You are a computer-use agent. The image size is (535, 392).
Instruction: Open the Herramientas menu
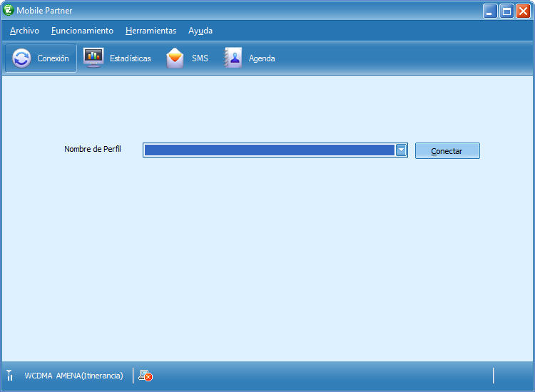[151, 31]
